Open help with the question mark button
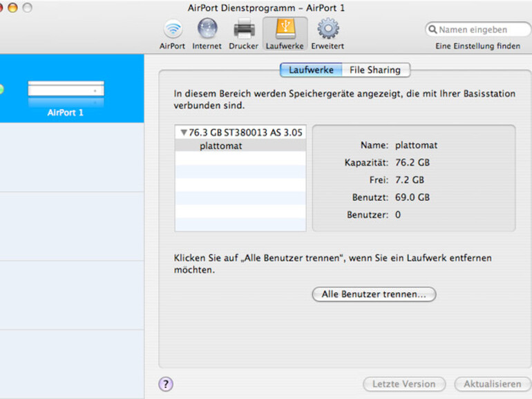 click(166, 384)
